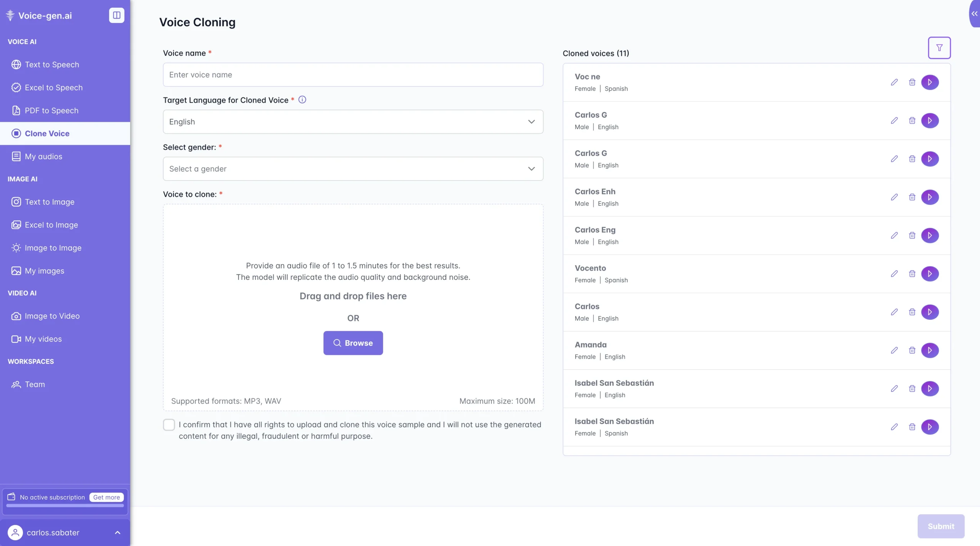Collapse the right side panel
Viewport: 980px width, 546px height.
pos(974,14)
